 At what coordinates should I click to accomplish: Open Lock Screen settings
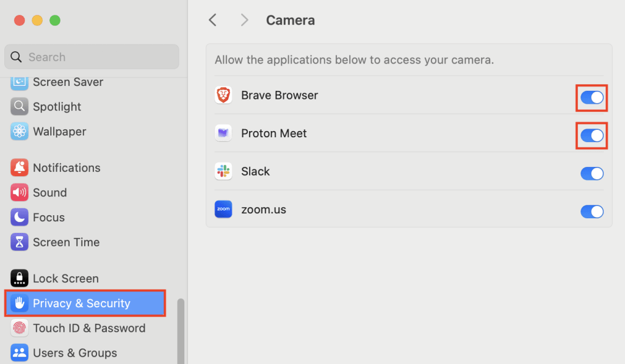pos(67,278)
